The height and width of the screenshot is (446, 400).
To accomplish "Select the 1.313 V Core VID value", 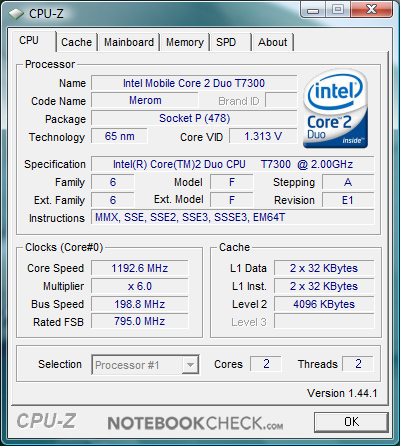I will tap(263, 136).
